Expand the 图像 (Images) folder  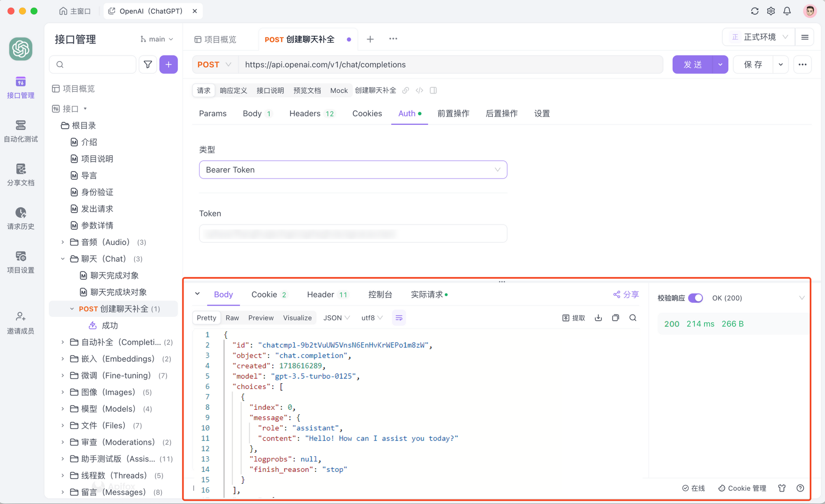pyautogui.click(x=63, y=392)
